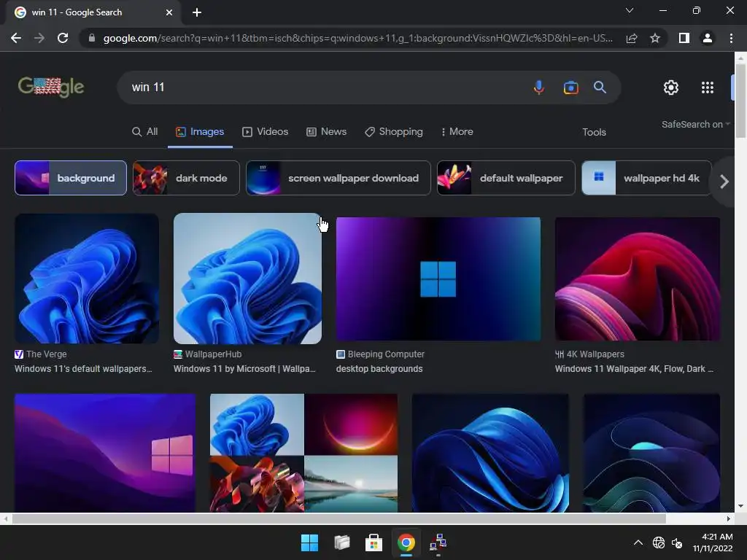Follow Windows 11 by Microsoft link
Image resolution: width=747 pixels, height=560 pixels.
[244, 369]
